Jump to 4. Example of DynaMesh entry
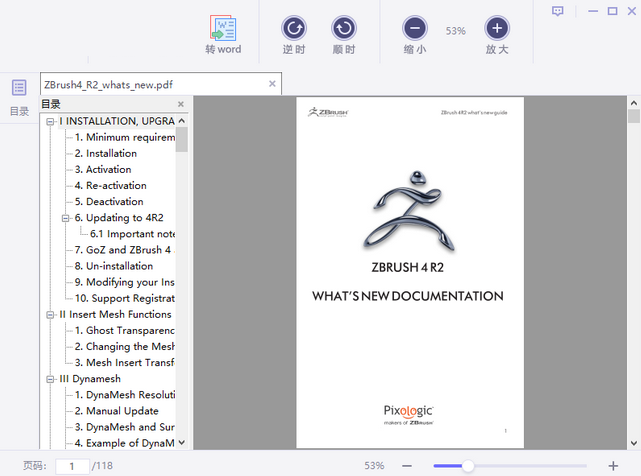Screen dimensions: 641x476 pyautogui.click(x=125, y=443)
